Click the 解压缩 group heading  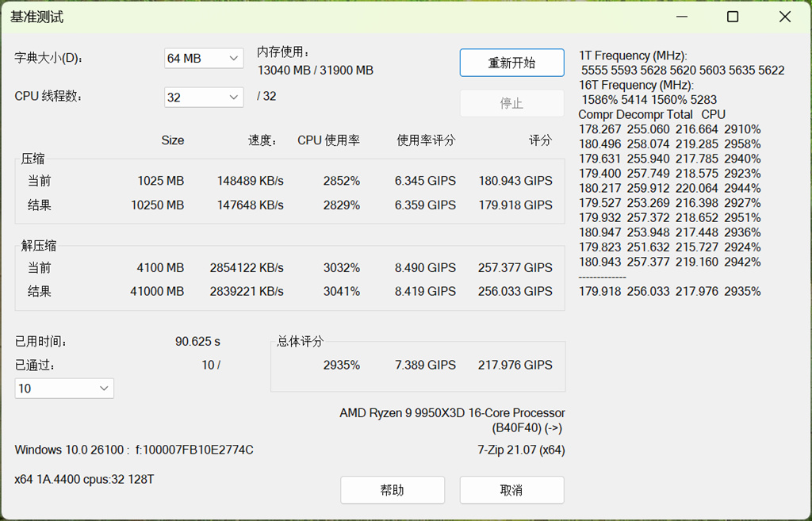pos(39,246)
